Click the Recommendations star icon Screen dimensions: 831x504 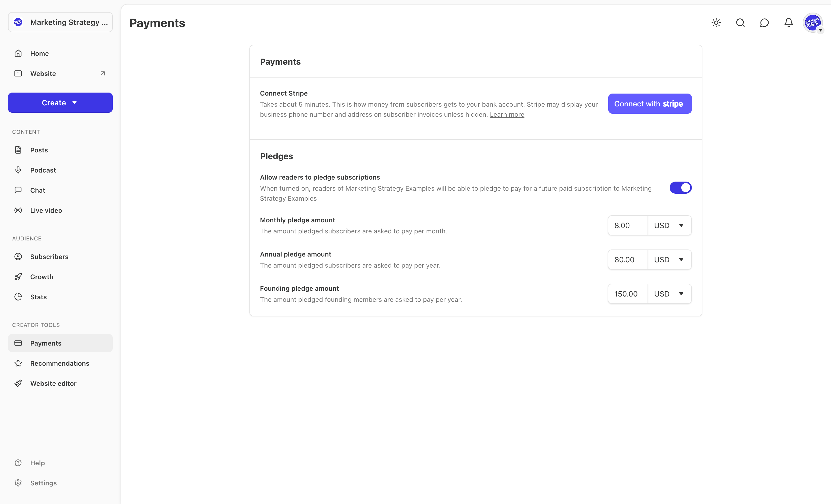pyautogui.click(x=18, y=363)
